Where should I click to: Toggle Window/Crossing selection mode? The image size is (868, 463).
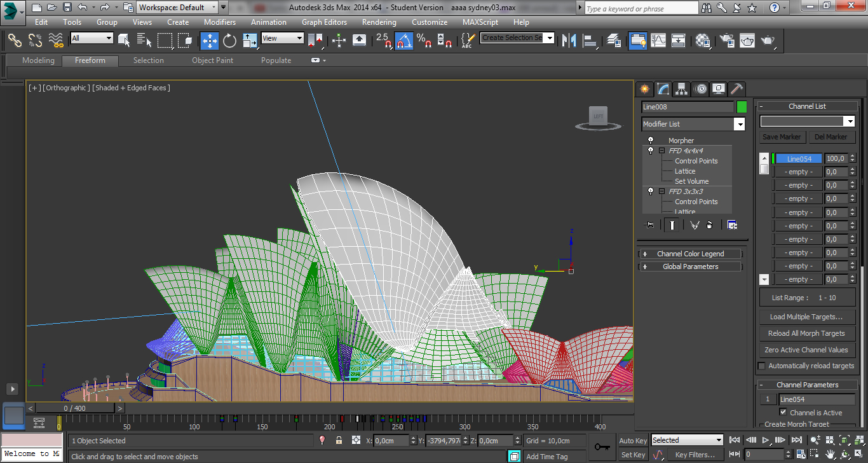pyautogui.click(x=186, y=40)
